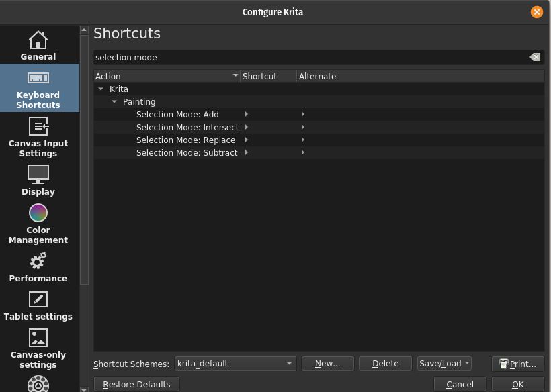Open Canvas Input Settings icon

(38, 126)
